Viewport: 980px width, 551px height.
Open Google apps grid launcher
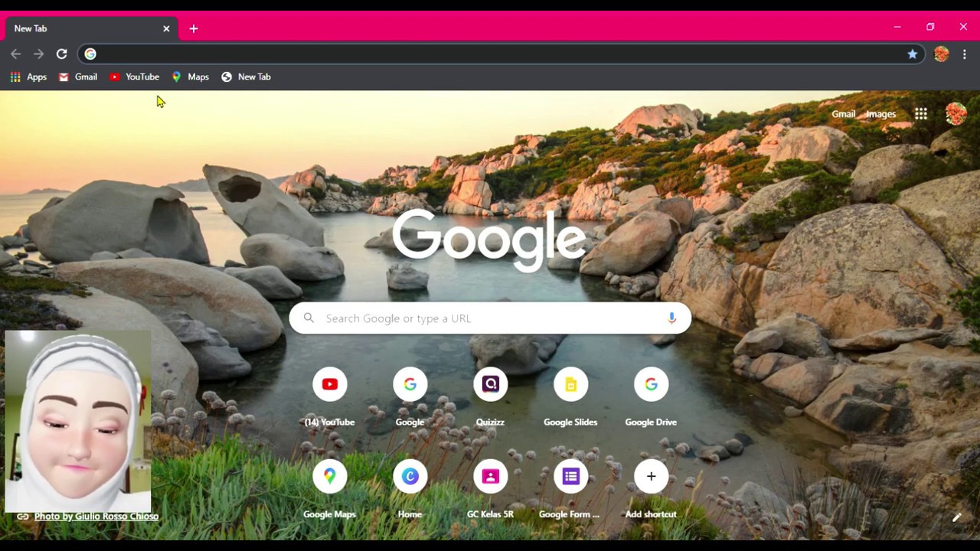pos(921,114)
